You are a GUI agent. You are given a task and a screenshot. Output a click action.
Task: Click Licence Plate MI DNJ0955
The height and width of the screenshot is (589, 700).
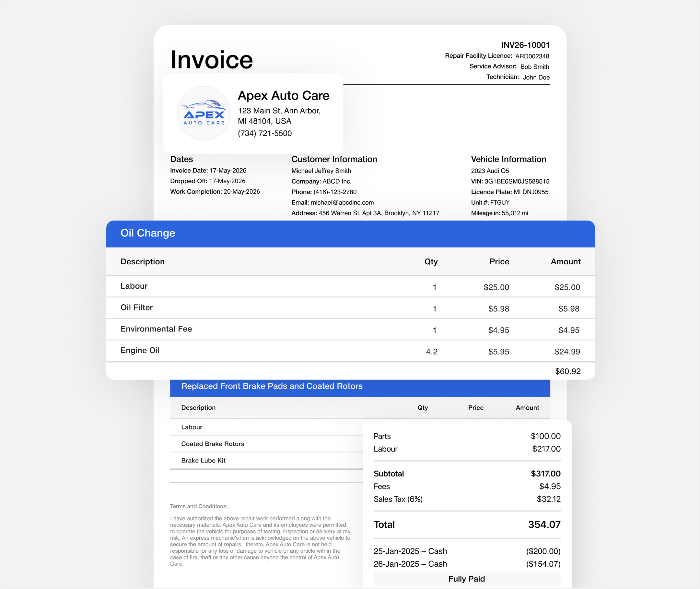coord(509,192)
